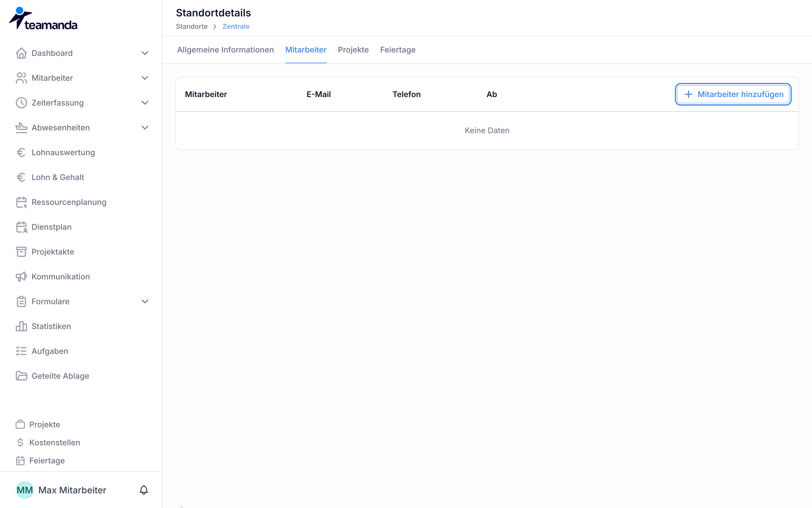The width and height of the screenshot is (812, 508).
Task: Click the Projektakte archive box icon
Action: pos(21,252)
